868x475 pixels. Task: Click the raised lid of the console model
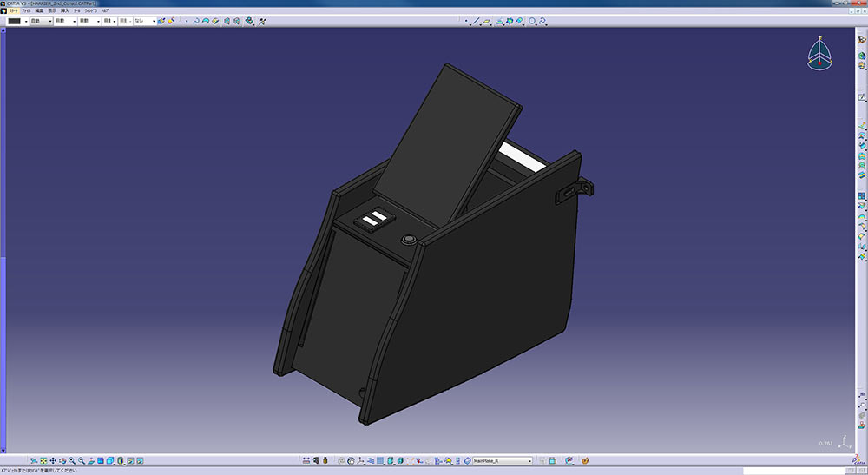449,144
